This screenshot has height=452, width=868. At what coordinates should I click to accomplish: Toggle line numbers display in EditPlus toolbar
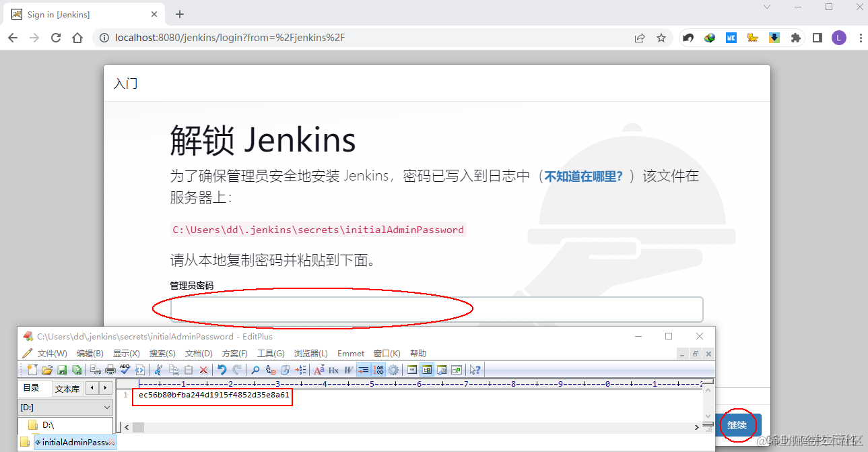[378, 370]
